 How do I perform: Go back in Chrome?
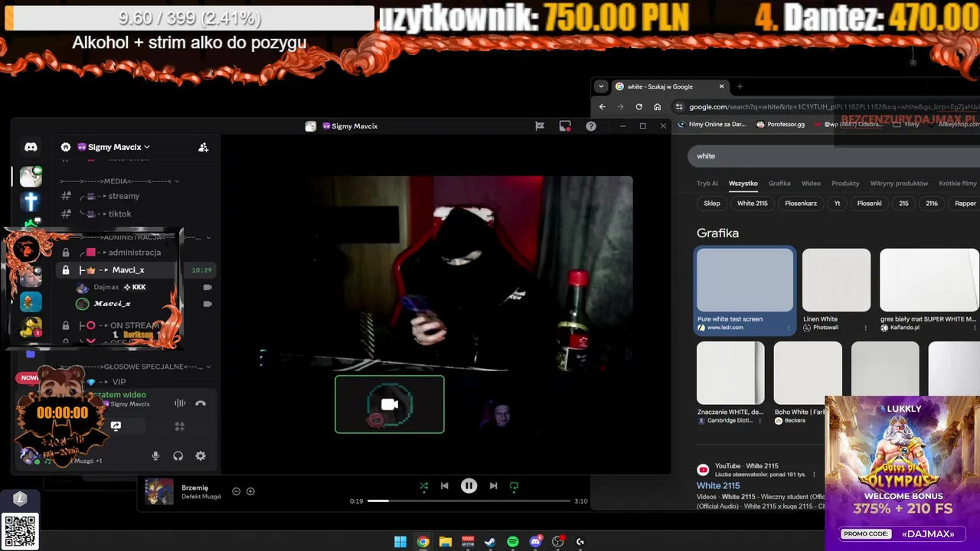click(603, 107)
